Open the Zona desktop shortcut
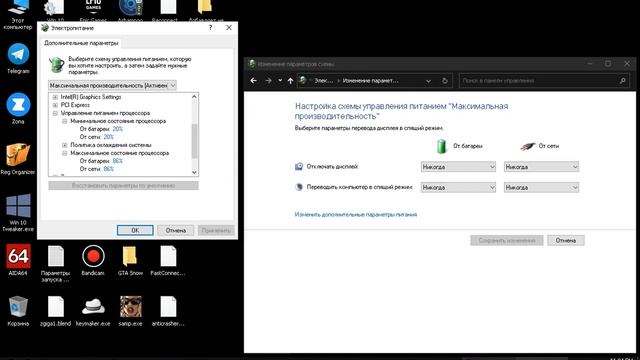This screenshot has width=640, height=360. (18, 109)
